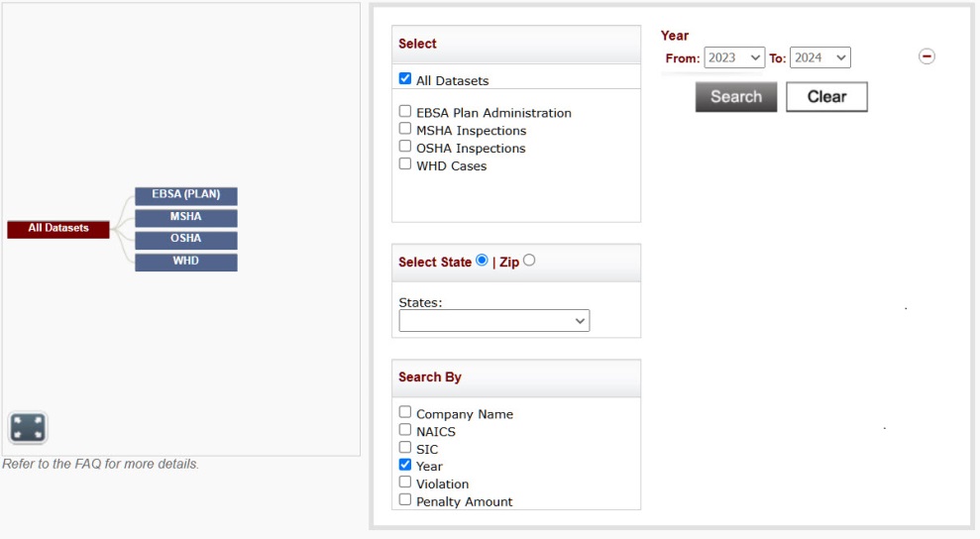This screenshot has height=539, width=980.
Task: Select EBSA (PLAN) node in diagram
Action: point(185,196)
